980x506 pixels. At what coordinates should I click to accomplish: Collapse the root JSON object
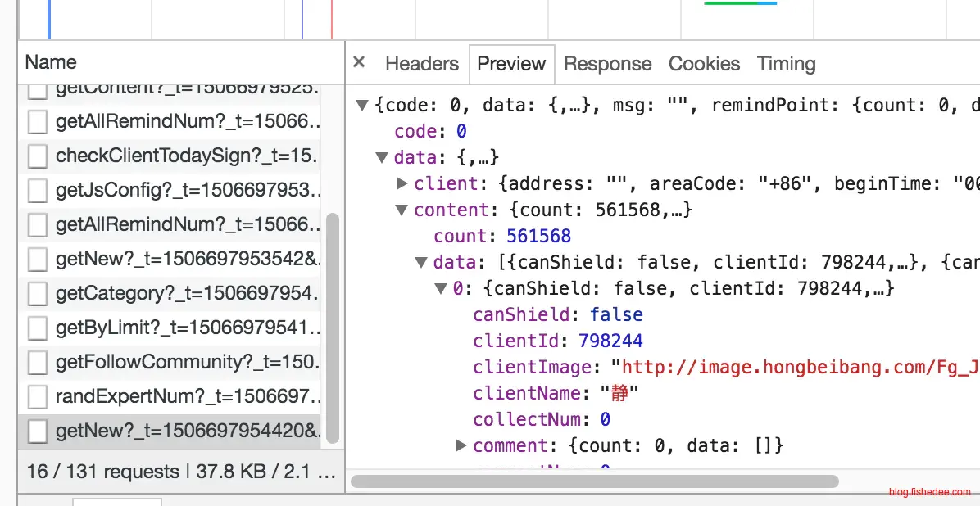(361, 106)
